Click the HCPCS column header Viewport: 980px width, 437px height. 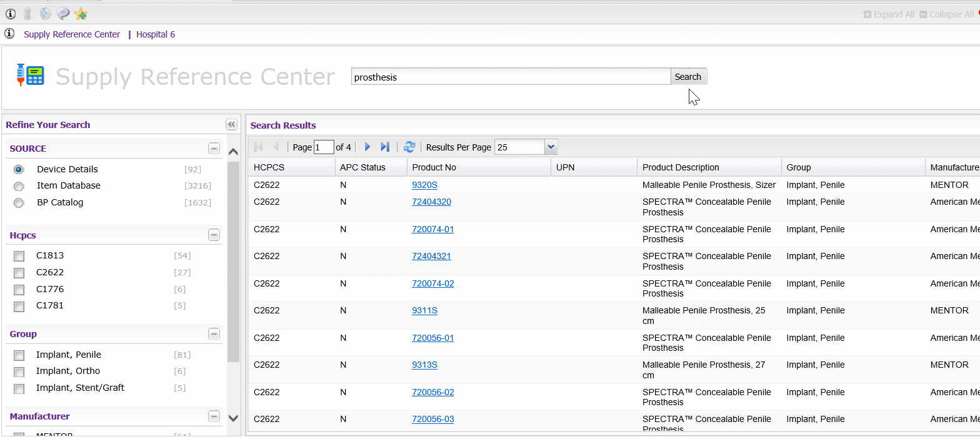tap(269, 167)
